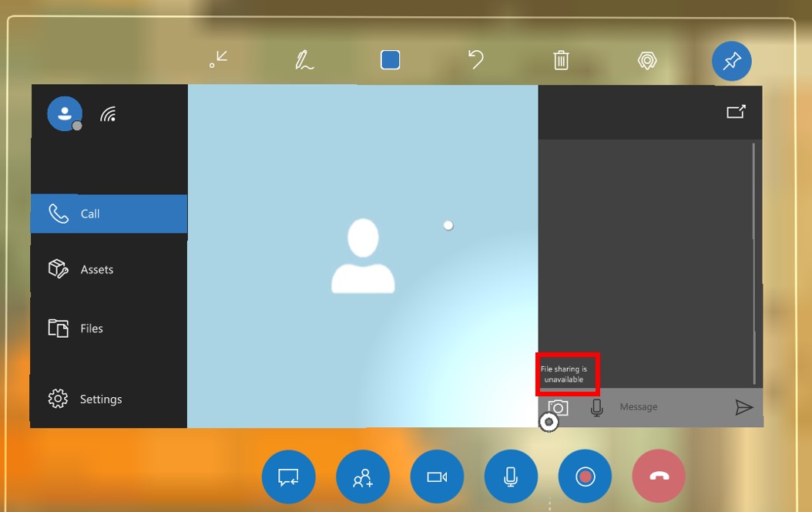Viewport: 812px width, 512px height.
Task: Send the chat message
Action: [744, 406]
